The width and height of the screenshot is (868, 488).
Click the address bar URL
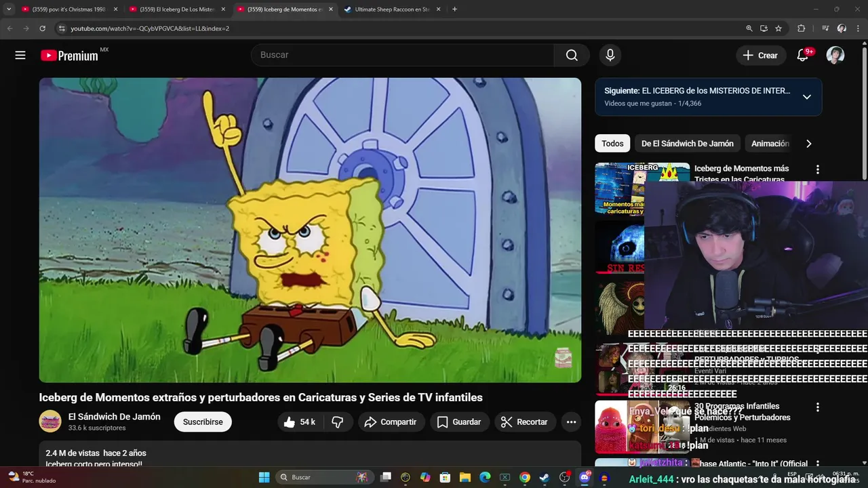[150, 28]
